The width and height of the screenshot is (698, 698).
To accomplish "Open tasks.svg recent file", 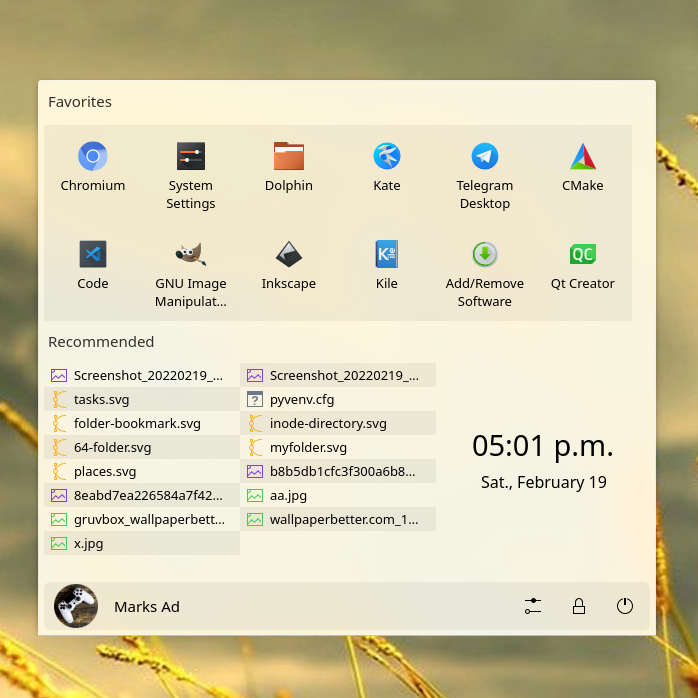I will (142, 399).
